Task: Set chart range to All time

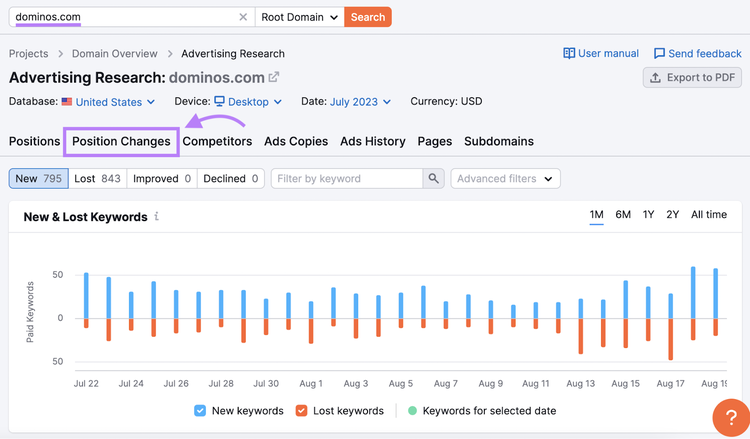Action: coord(709,215)
